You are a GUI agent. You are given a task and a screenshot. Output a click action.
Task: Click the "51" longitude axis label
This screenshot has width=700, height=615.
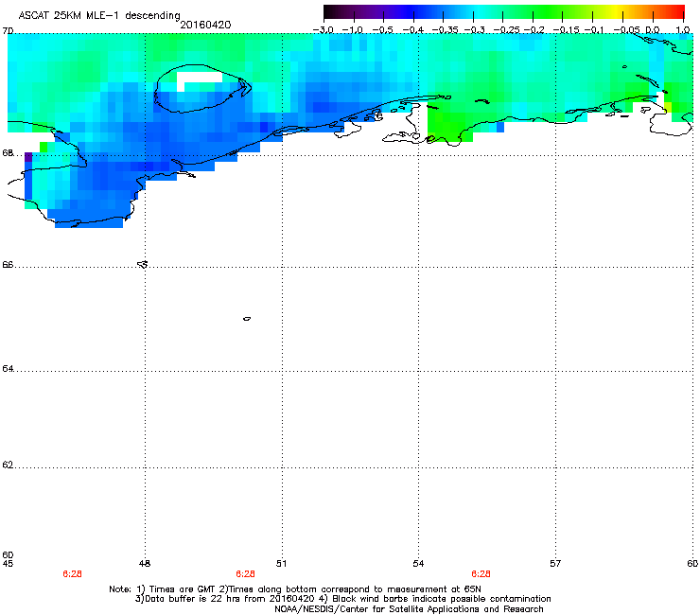[x=281, y=564]
